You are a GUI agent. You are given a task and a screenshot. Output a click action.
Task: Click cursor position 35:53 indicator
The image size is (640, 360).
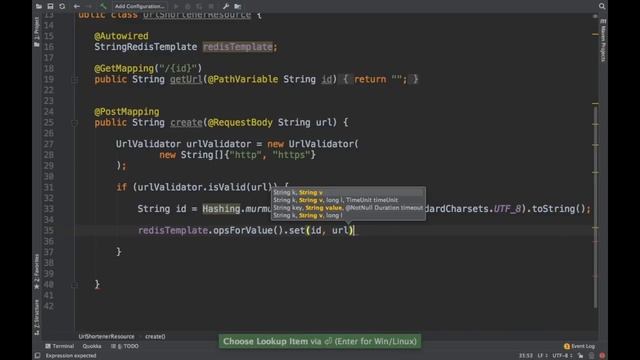click(x=526, y=356)
